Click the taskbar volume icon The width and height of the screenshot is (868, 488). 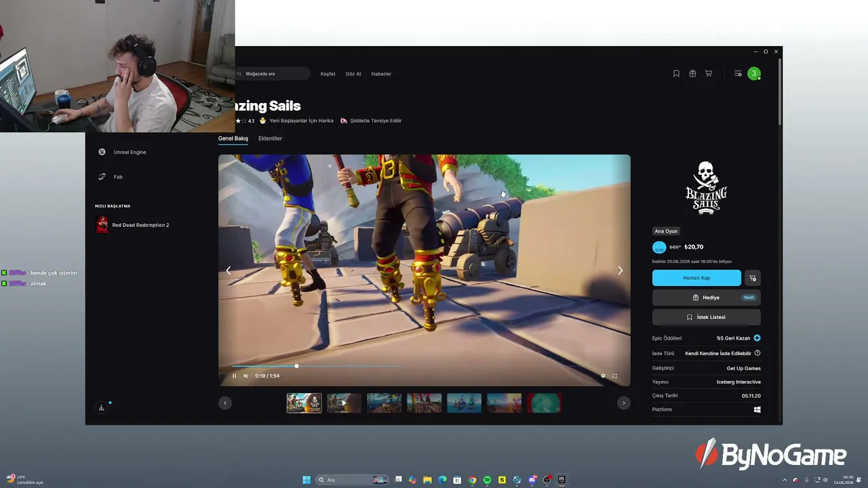(825, 480)
